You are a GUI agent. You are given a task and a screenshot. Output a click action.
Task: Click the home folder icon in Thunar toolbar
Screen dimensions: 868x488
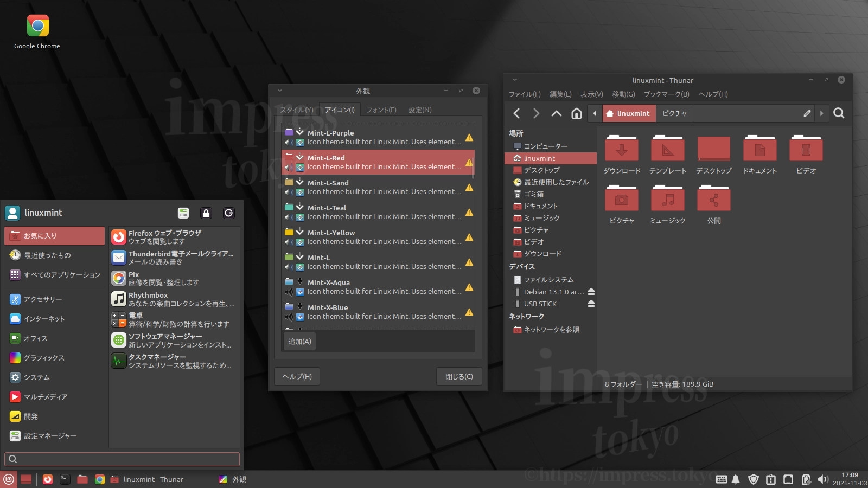pyautogui.click(x=577, y=113)
